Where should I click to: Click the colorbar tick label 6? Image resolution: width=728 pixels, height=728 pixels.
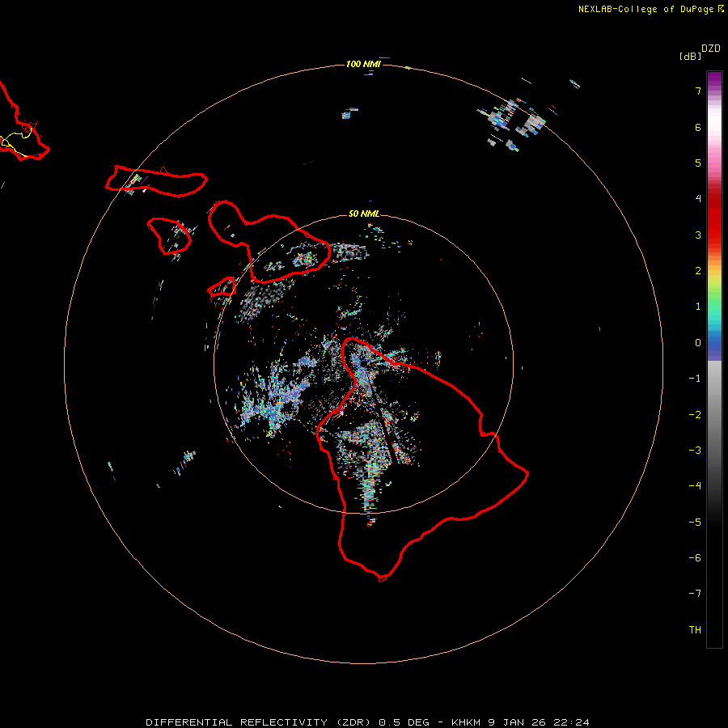(698, 127)
